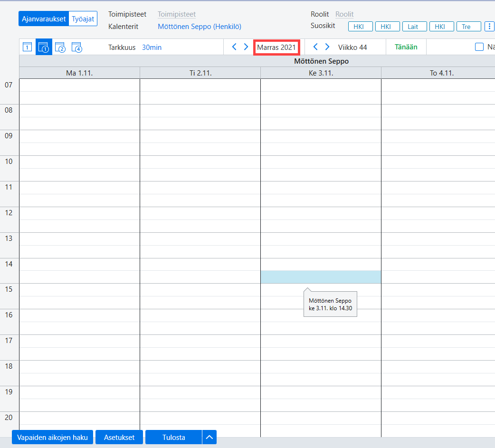
Task: Click the 08:00 slot on Ti 2.11.
Action: coord(200,111)
